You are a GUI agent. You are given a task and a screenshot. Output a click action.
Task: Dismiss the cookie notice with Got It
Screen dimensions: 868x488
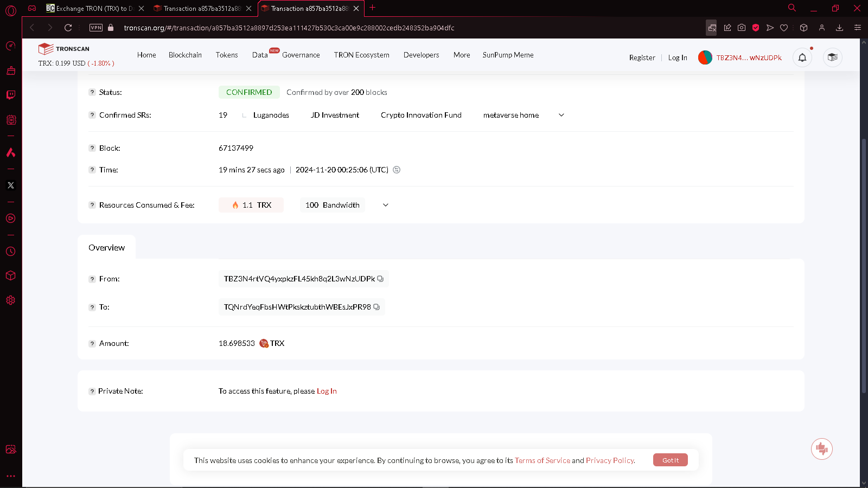coord(671,460)
